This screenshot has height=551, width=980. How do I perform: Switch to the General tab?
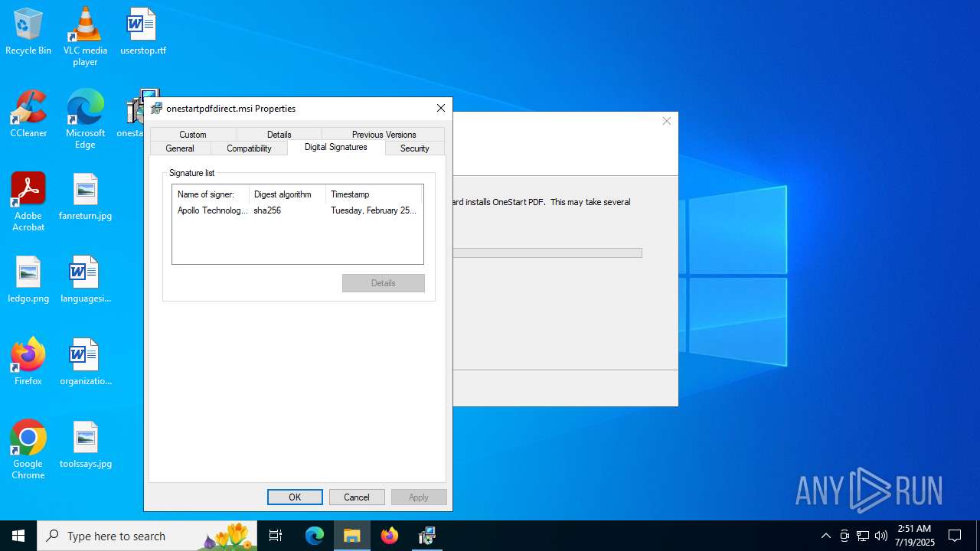(x=180, y=148)
